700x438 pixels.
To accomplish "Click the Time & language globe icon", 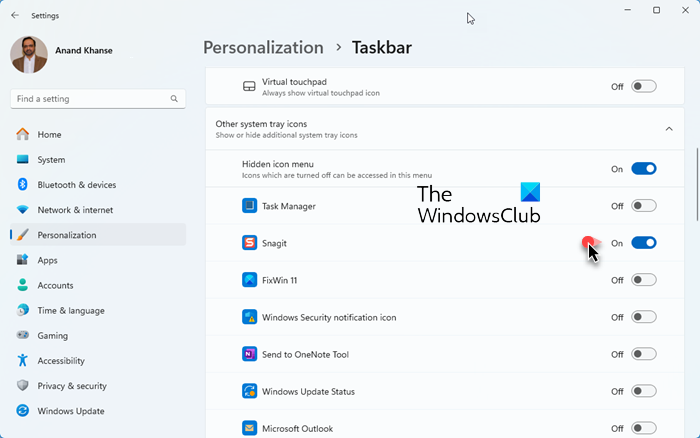I will coord(23,310).
